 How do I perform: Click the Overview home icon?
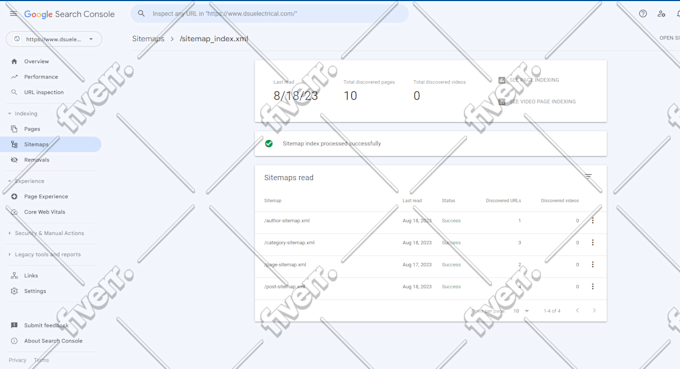click(14, 62)
